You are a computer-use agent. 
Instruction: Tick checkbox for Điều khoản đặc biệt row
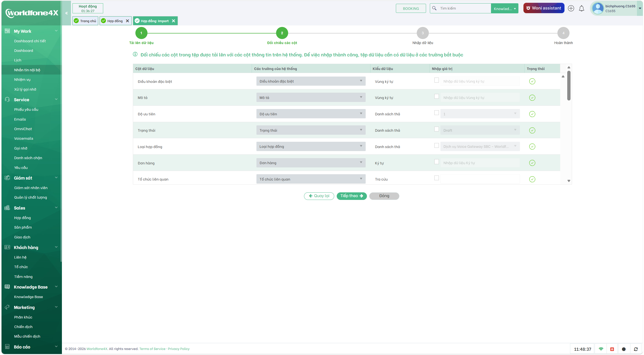[437, 80]
